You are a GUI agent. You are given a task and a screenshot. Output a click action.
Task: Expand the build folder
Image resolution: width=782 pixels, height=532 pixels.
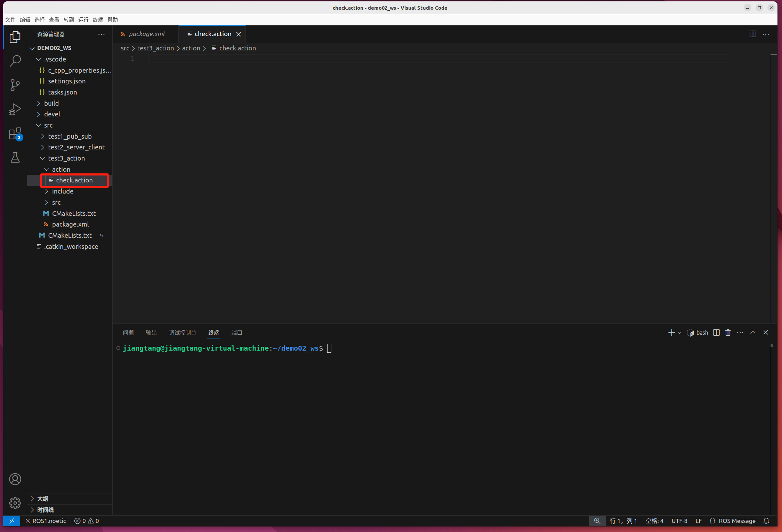click(51, 103)
